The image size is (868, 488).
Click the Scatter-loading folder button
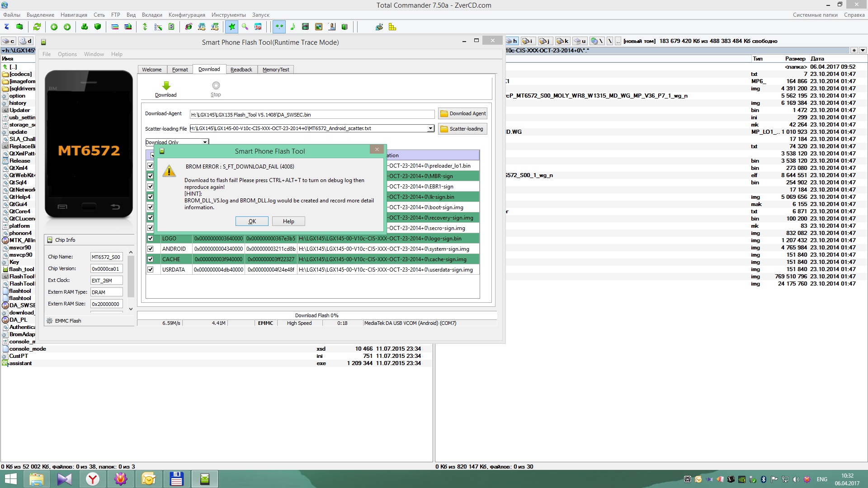click(462, 129)
